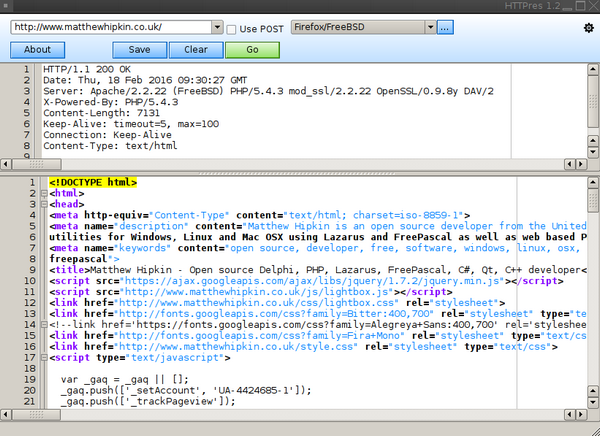This screenshot has width=600, height=436.
Task: Click body pane horizontal scroll right arrow
Action: (x=581, y=415)
